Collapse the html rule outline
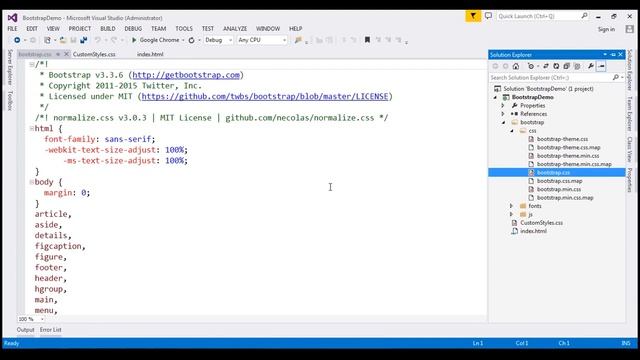640x360 pixels. 31,129
